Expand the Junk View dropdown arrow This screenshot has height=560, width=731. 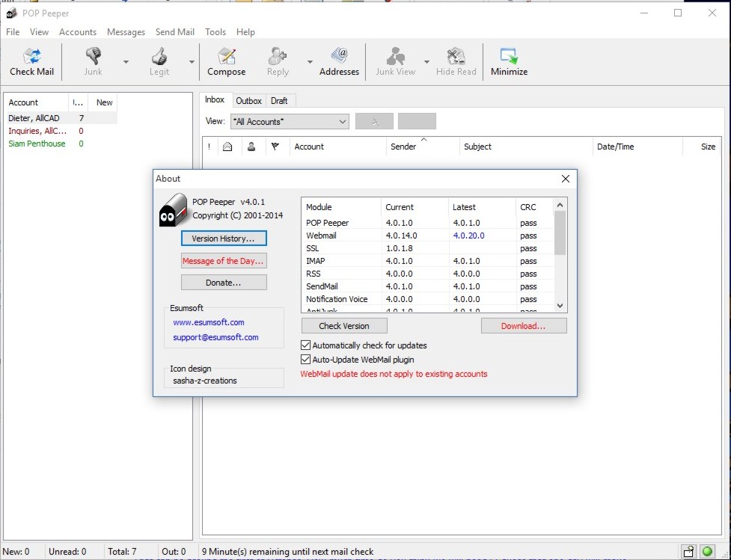[426, 61]
